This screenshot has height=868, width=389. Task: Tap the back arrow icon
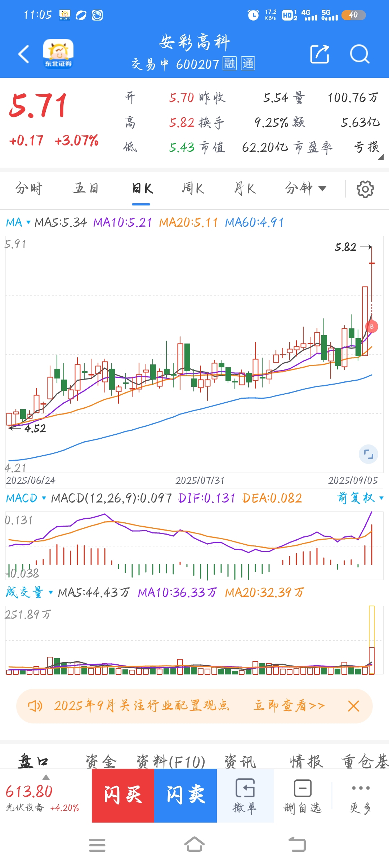(x=24, y=54)
